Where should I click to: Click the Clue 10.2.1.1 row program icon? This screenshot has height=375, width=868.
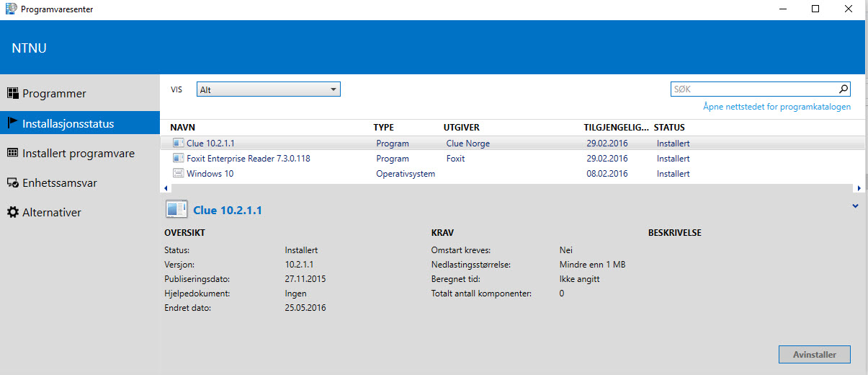(178, 144)
